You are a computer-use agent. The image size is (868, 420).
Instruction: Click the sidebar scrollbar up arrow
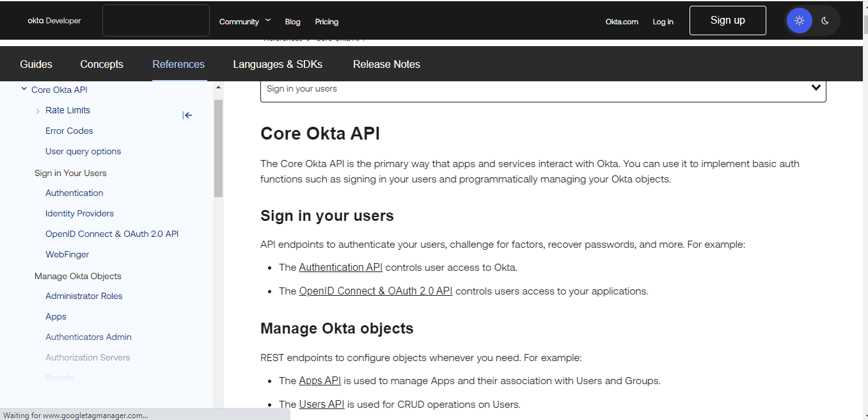218,87
